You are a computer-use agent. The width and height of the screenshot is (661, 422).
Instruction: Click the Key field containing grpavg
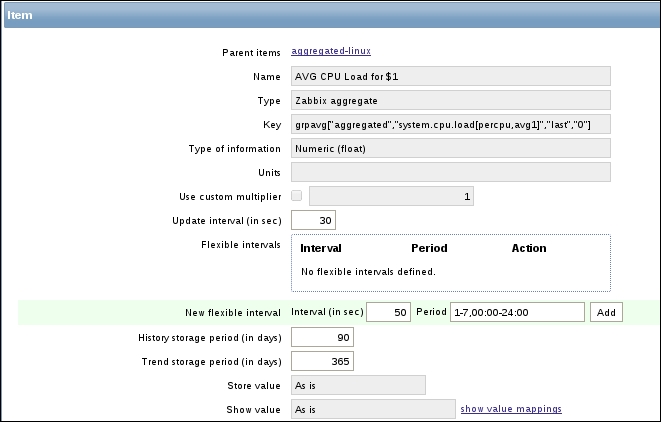(x=450, y=124)
